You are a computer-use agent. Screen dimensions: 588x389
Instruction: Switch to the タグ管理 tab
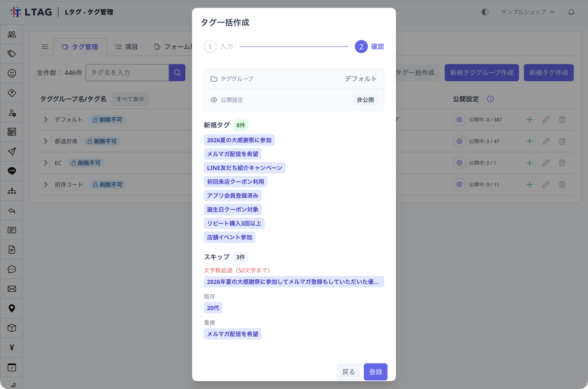(x=80, y=47)
